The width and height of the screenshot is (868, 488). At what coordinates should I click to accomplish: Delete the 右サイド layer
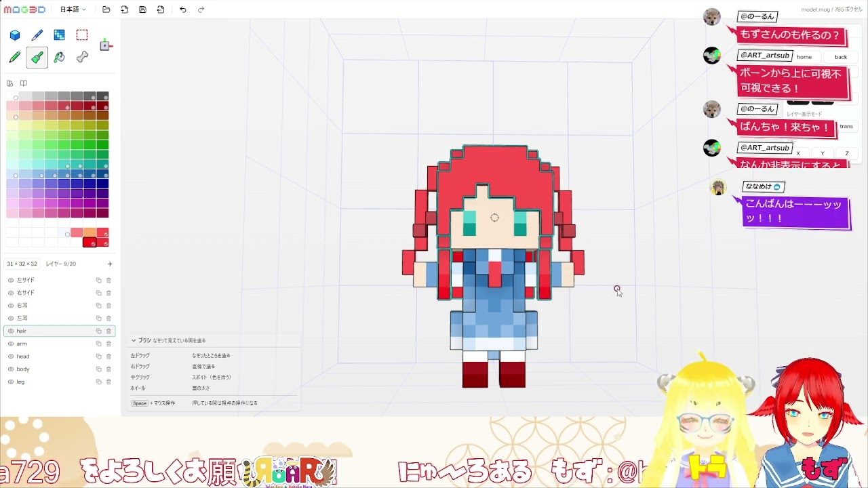coord(108,293)
